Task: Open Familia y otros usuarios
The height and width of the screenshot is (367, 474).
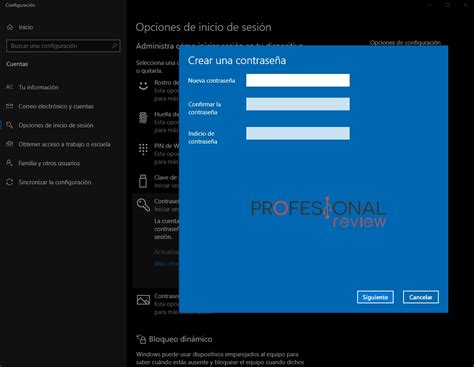Action: coord(49,163)
